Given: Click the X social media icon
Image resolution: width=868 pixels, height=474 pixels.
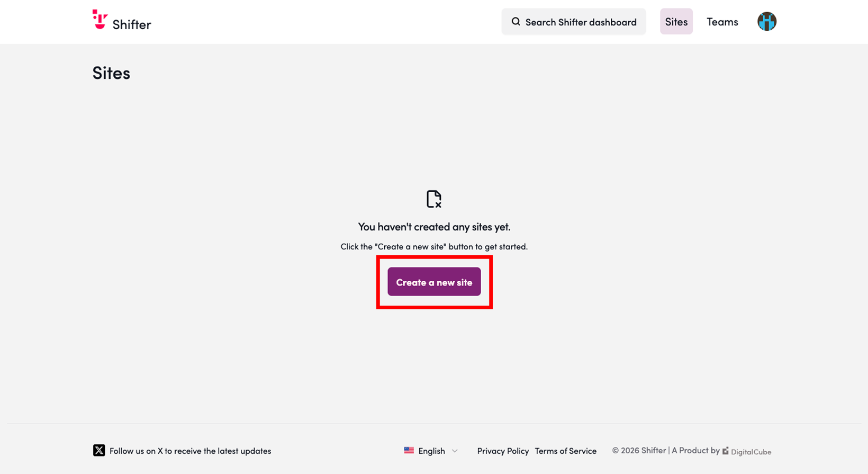Looking at the screenshot, I should point(99,450).
